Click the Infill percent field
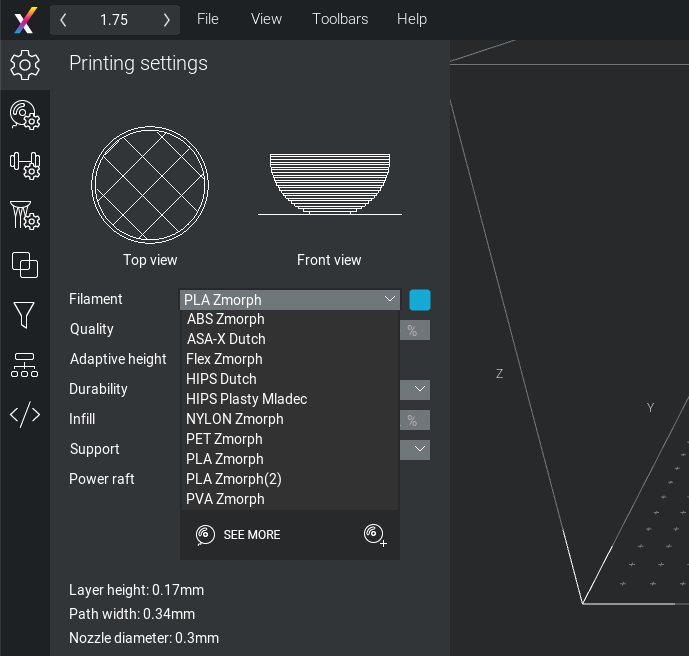This screenshot has width=689, height=656. click(x=415, y=420)
